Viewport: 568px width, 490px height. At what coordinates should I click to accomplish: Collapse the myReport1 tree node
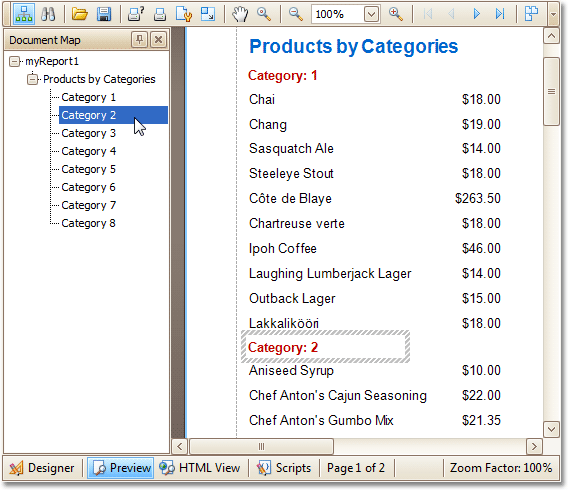tap(14, 61)
